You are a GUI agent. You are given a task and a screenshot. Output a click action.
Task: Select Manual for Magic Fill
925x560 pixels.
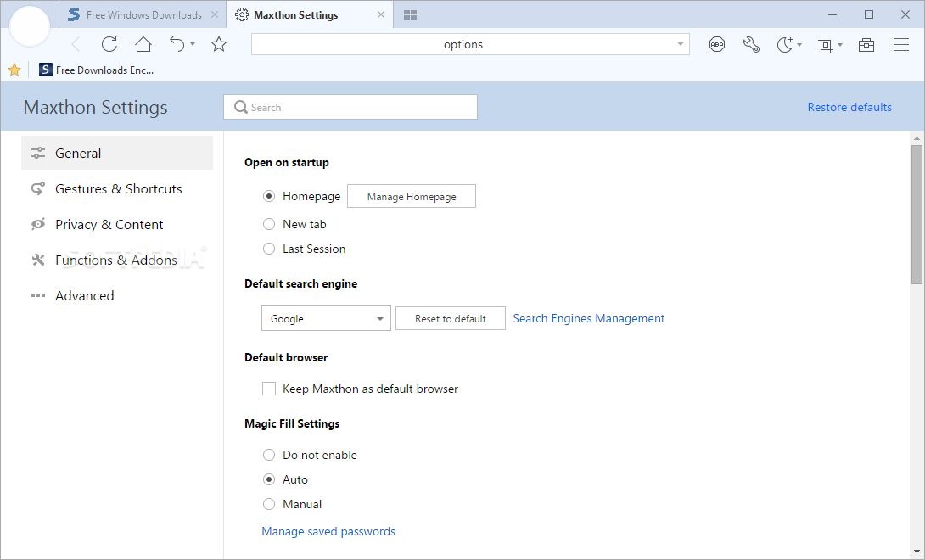pyautogui.click(x=269, y=505)
